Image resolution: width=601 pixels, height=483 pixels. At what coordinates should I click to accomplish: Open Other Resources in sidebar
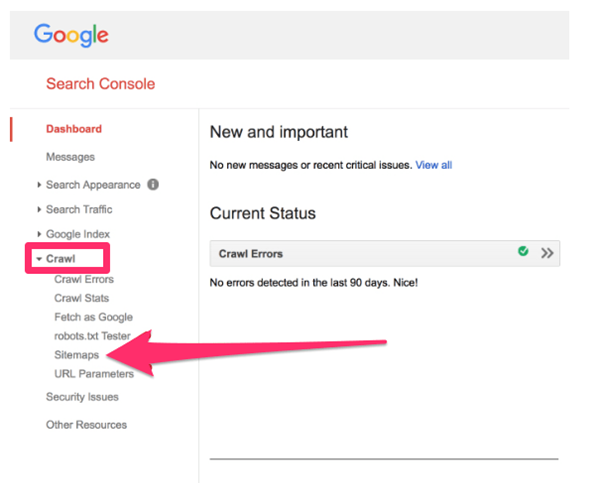[86, 425]
